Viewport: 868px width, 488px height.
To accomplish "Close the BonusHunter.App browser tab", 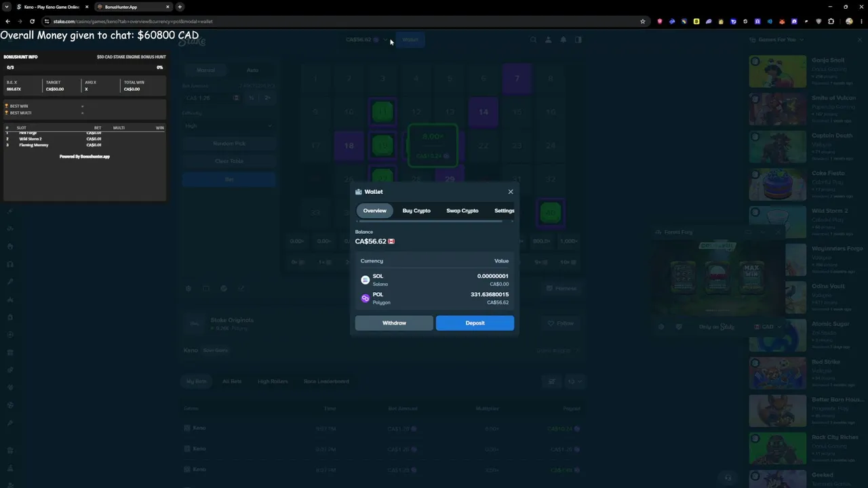I will [x=167, y=7].
